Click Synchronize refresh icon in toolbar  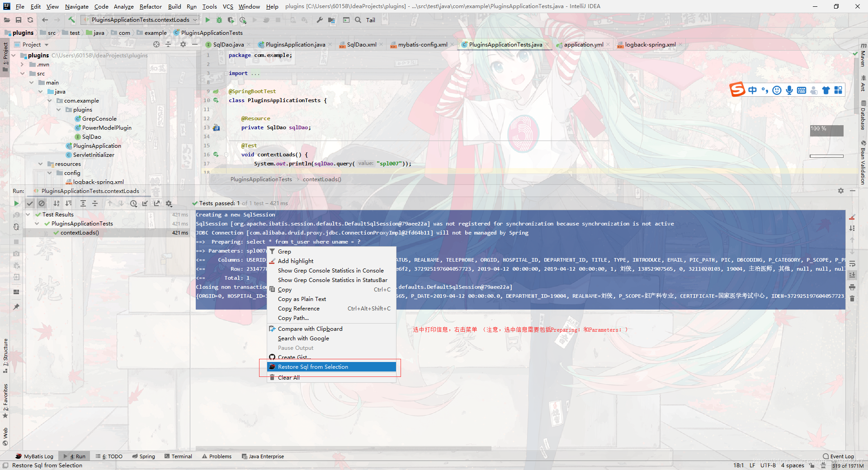click(30, 20)
